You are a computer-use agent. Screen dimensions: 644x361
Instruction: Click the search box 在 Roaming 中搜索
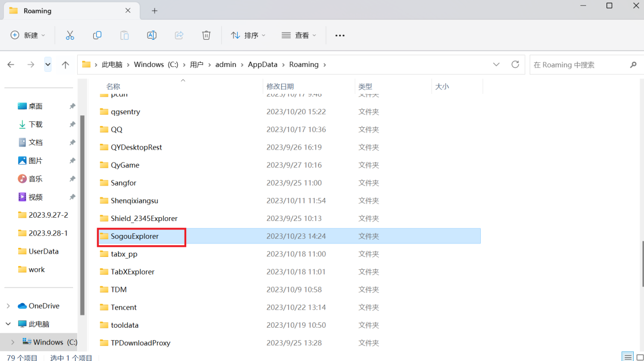579,65
